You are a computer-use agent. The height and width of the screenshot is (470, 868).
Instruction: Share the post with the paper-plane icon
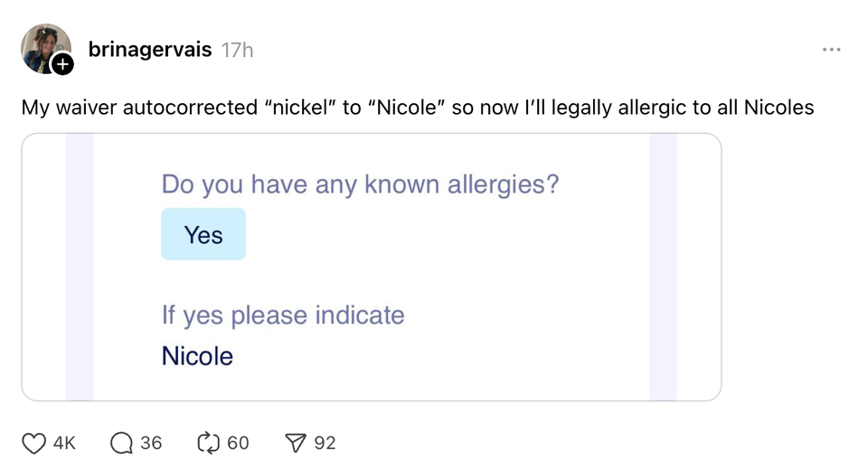coord(296,443)
